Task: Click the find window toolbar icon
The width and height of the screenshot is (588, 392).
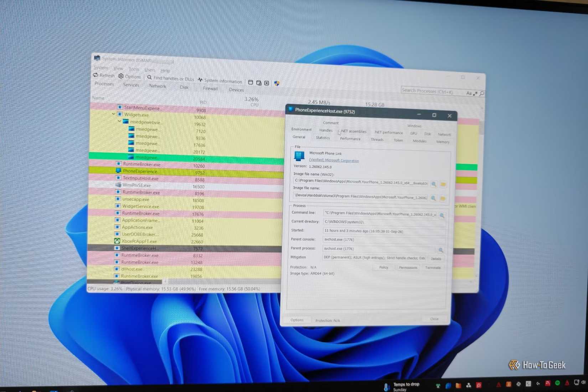Action: click(251, 82)
